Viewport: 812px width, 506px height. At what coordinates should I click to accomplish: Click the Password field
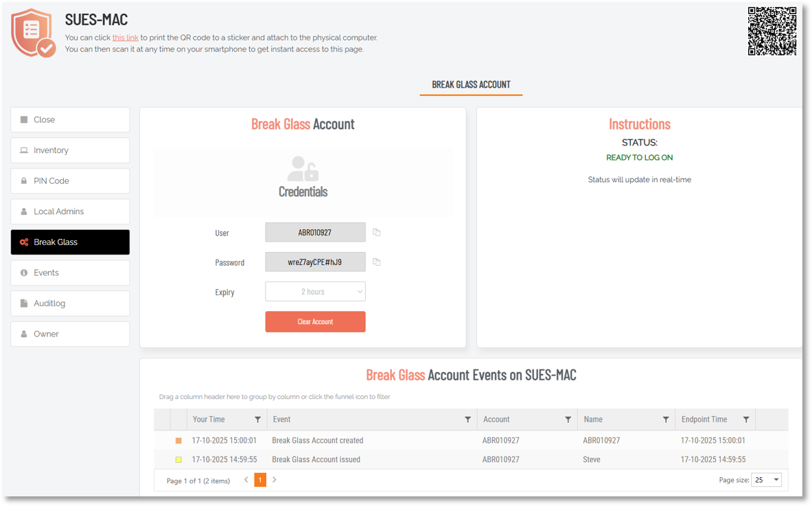pyautogui.click(x=315, y=262)
